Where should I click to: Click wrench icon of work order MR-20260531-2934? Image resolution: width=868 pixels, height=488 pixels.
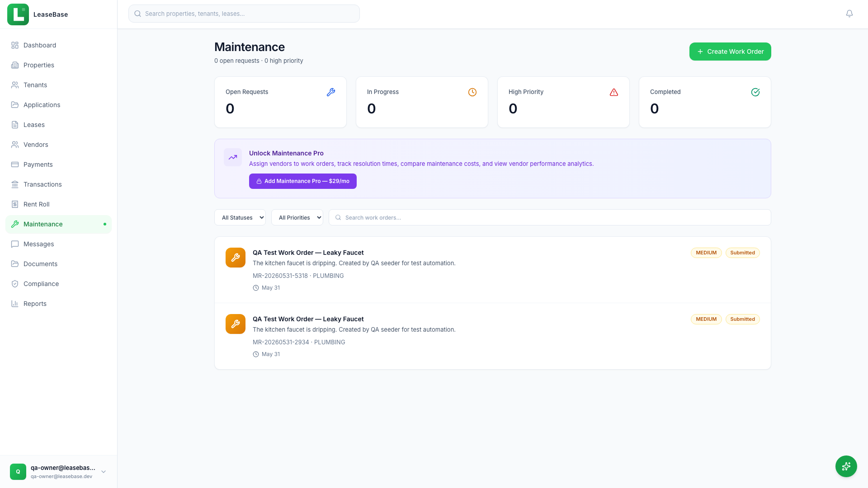click(x=236, y=324)
